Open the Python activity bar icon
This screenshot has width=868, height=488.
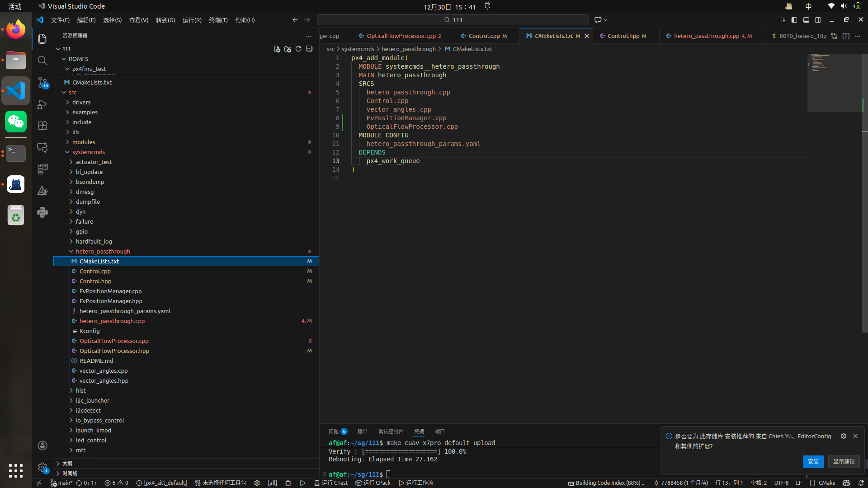tap(42, 212)
